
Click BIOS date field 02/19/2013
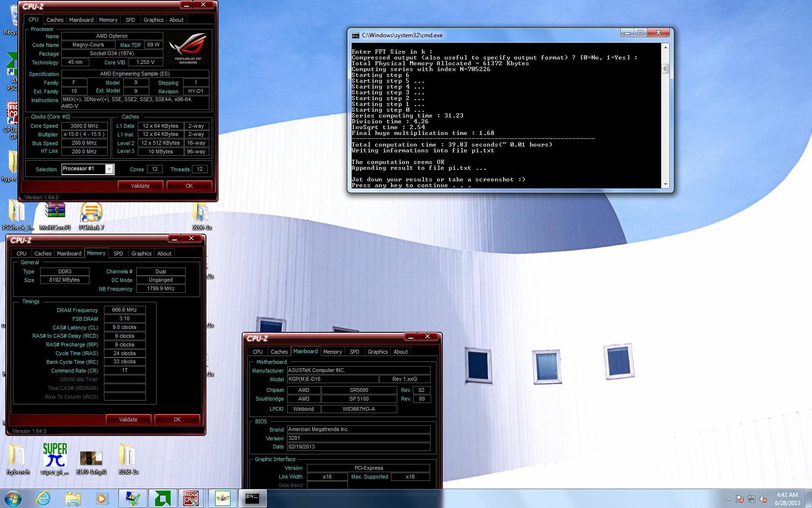coord(358,447)
